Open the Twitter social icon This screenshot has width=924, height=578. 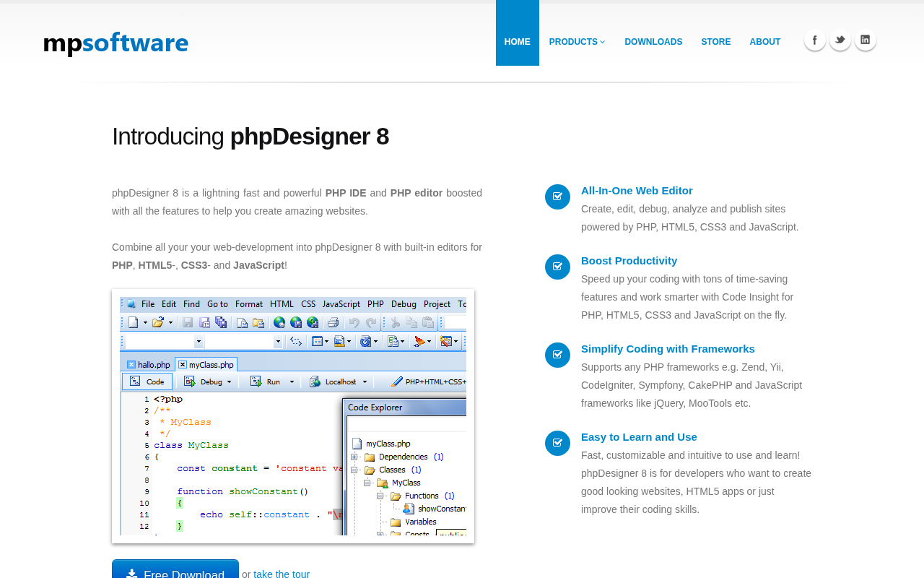tap(840, 40)
